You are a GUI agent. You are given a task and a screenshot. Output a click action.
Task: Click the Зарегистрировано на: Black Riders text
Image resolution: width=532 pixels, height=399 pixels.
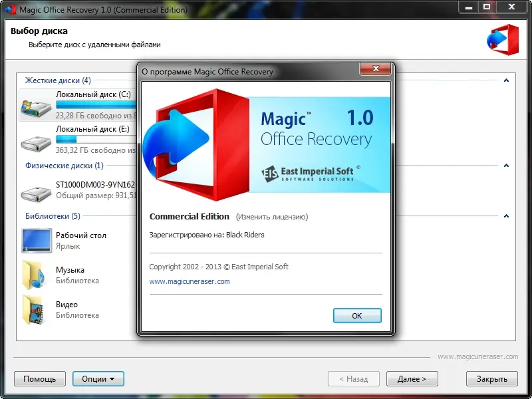[x=207, y=235]
